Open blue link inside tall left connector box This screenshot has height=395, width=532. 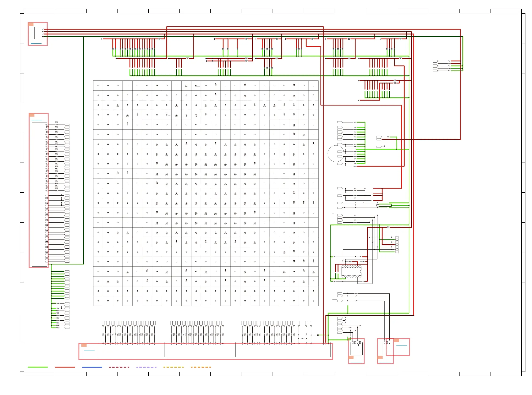(37, 120)
